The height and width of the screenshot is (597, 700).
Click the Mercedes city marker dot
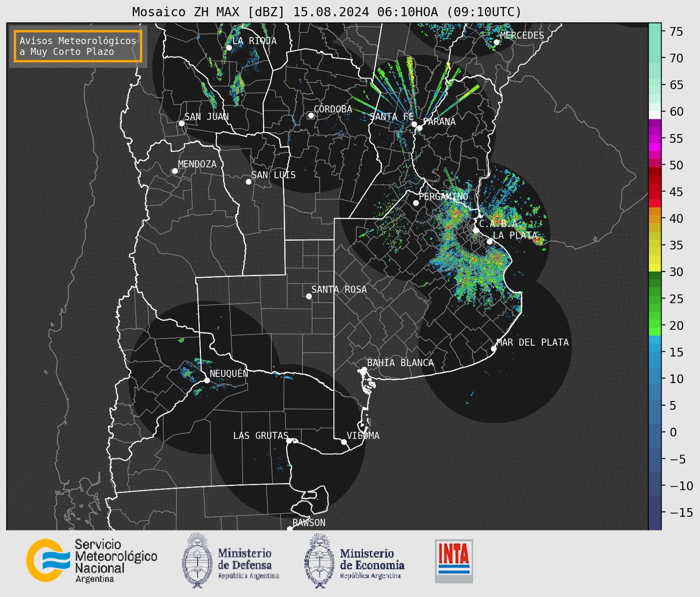tap(497, 42)
